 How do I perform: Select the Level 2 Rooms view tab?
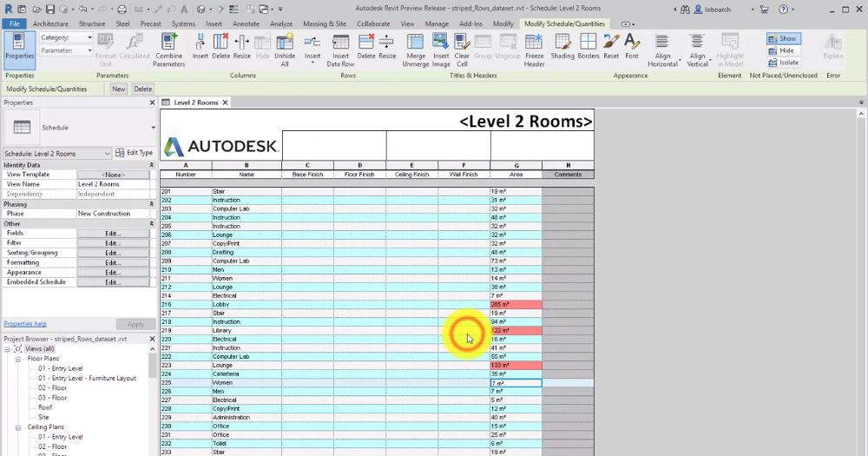[x=194, y=102]
